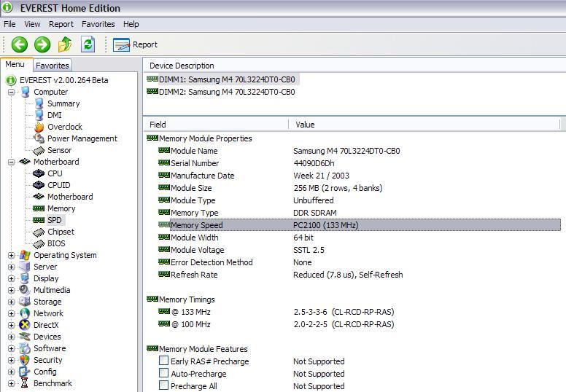
Task: Select the CPUID chip icon
Action: click(39, 185)
